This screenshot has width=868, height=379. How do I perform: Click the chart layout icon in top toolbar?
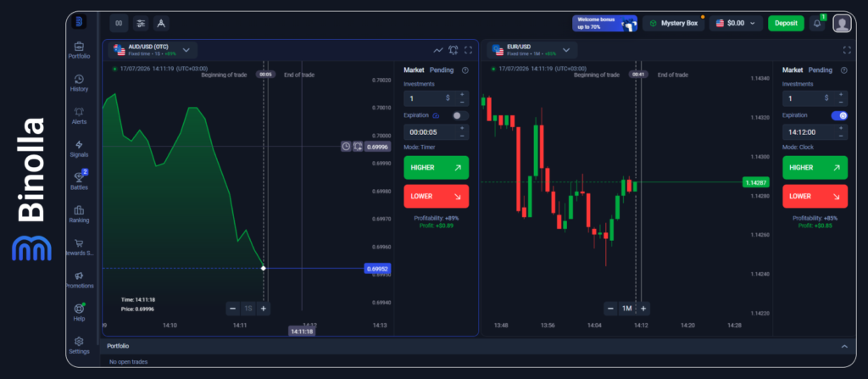click(x=119, y=23)
